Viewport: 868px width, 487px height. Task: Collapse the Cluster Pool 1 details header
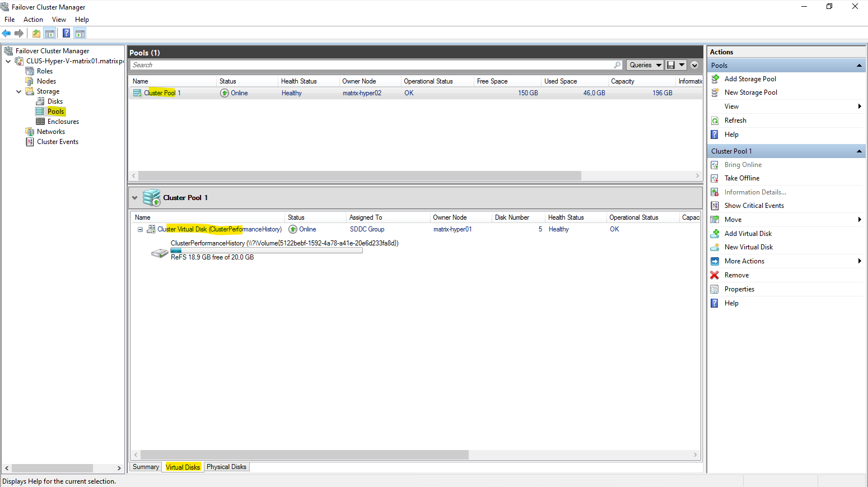point(134,198)
